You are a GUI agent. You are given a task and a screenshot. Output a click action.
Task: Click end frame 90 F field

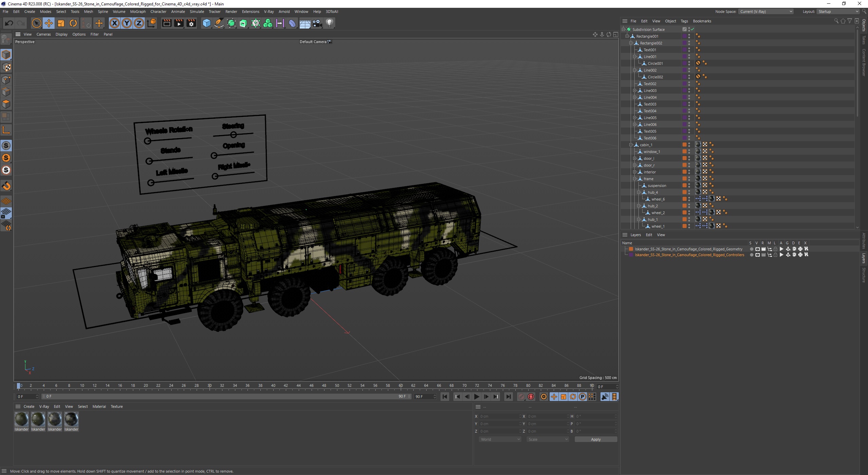click(425, 397)
